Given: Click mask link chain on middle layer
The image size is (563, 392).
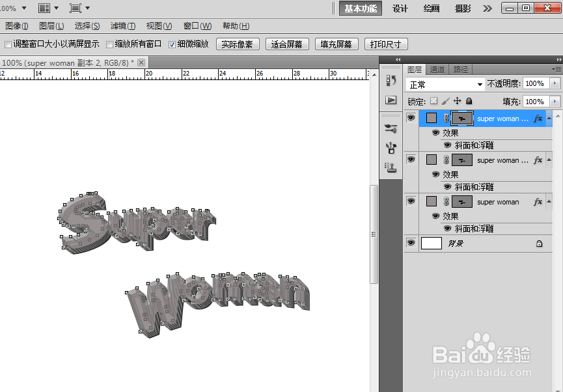Looking at the screenshot, I should 446,160.
